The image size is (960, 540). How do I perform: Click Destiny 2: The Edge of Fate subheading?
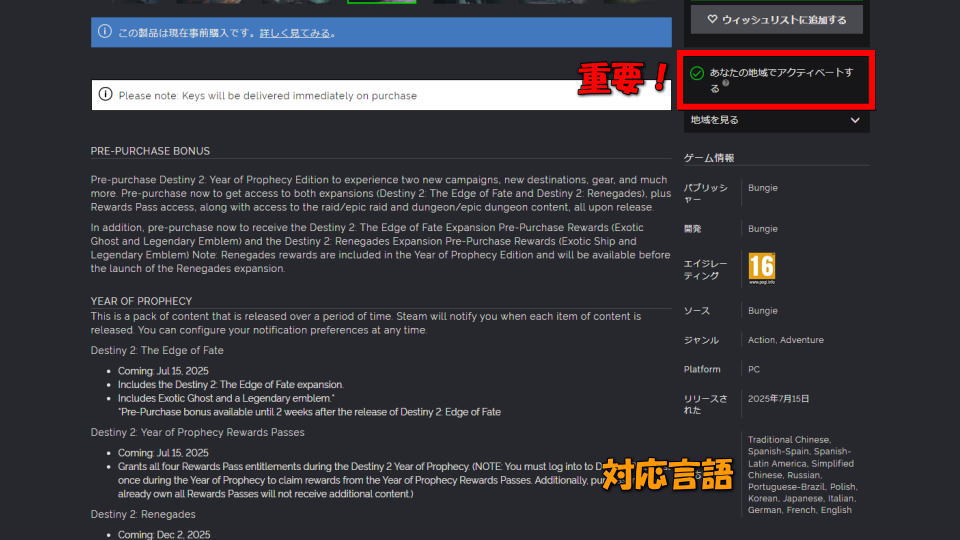[157, 350]
